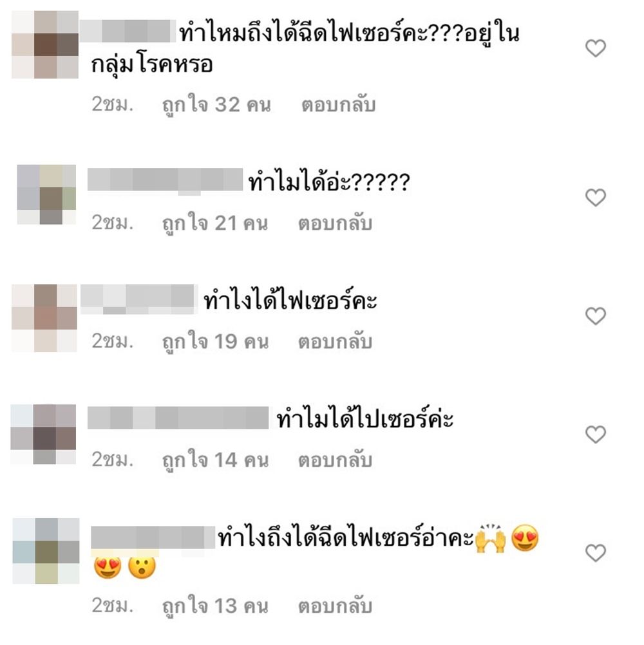The height and width of the screenshot is (645, 644).
Task: View who liked: ถูกใจ 14 คน
Action: (x=215, y=460)
